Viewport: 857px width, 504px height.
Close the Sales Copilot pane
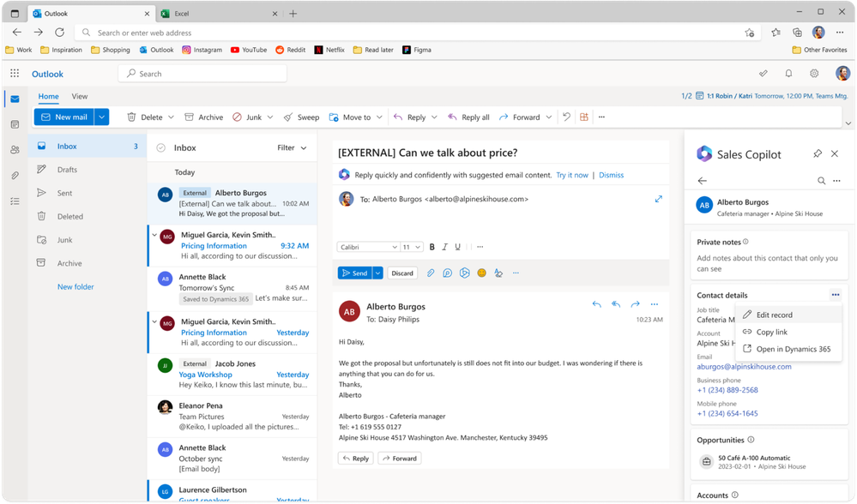pos(835,154)
